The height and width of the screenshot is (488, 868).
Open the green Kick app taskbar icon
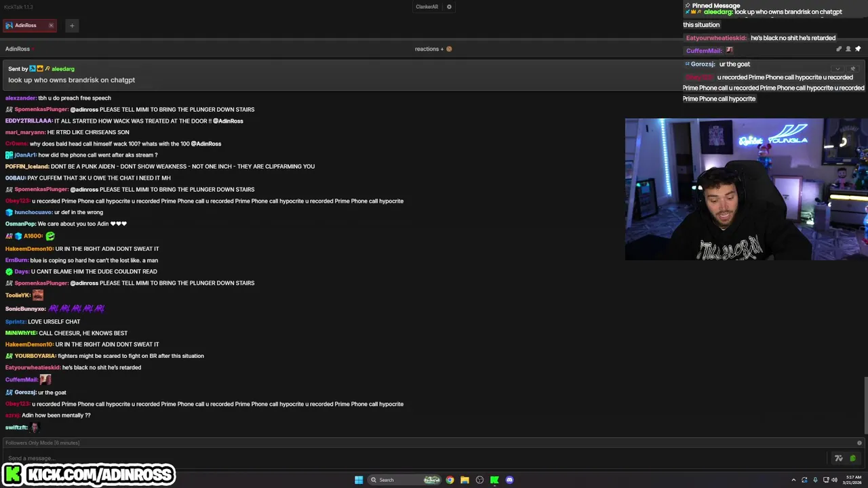(x=494, y=480)
